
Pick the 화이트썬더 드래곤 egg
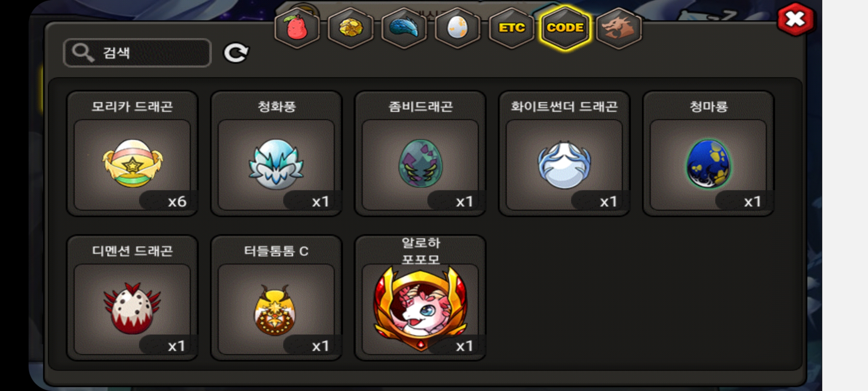pyautogui.click(x=564, y=154)
